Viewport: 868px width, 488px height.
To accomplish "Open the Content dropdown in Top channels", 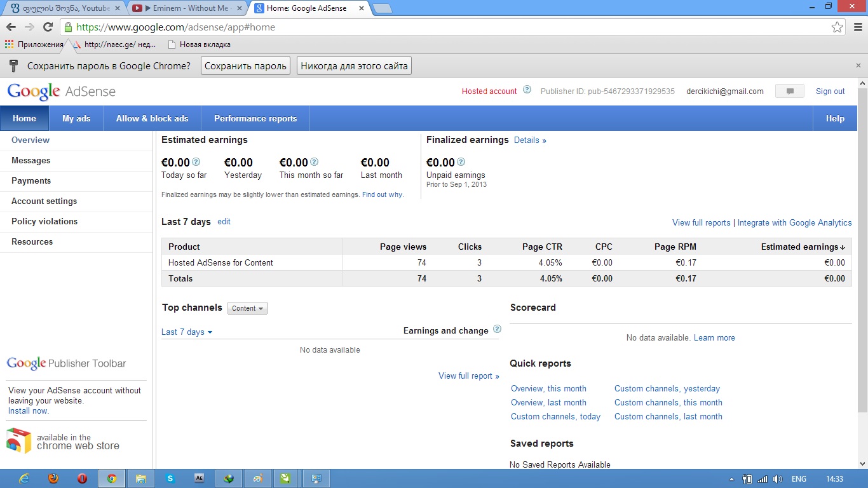I will [x=247, y=308].
